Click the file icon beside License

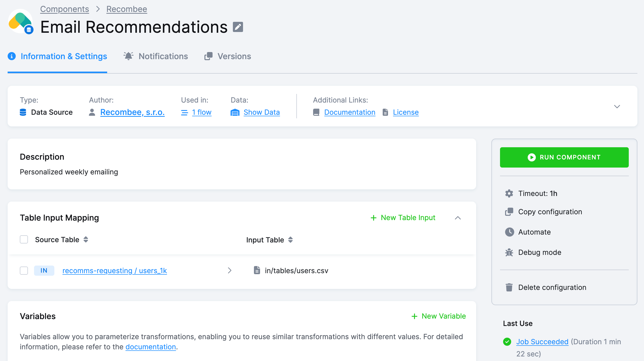click(x=385, y=112)
